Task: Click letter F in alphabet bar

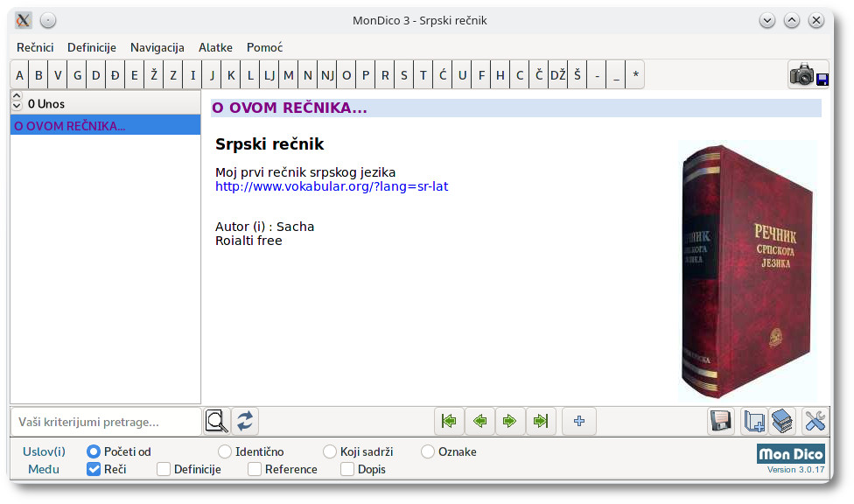Action: (481, 74)
